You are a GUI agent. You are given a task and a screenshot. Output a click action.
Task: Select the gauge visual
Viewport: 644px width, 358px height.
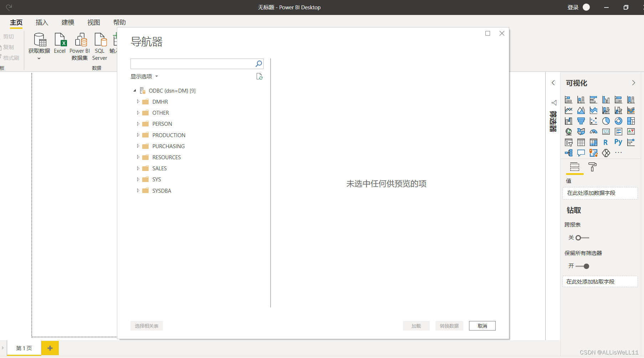593,132
